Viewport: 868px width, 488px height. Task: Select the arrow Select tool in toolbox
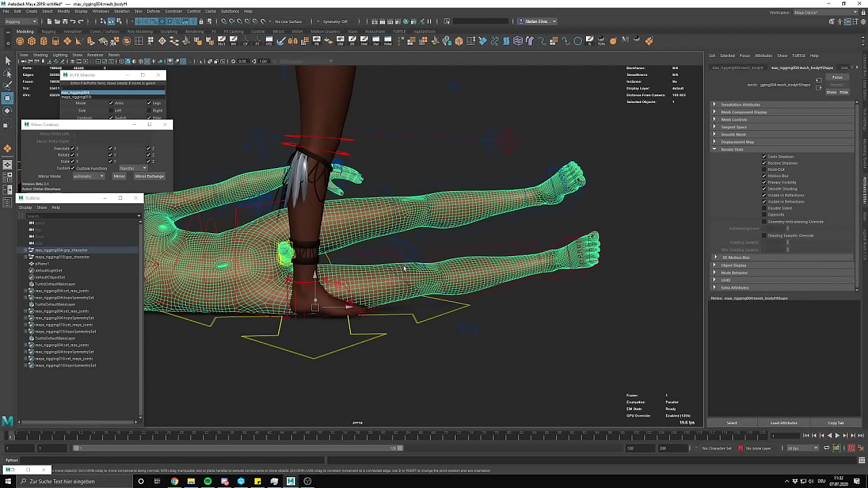7,61
